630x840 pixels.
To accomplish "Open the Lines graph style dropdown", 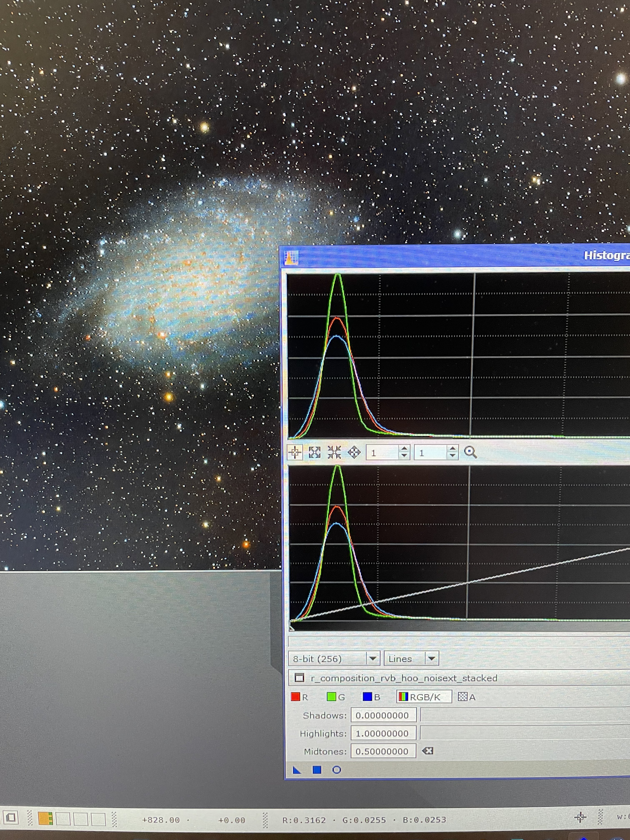I will (x=431, y=659).
